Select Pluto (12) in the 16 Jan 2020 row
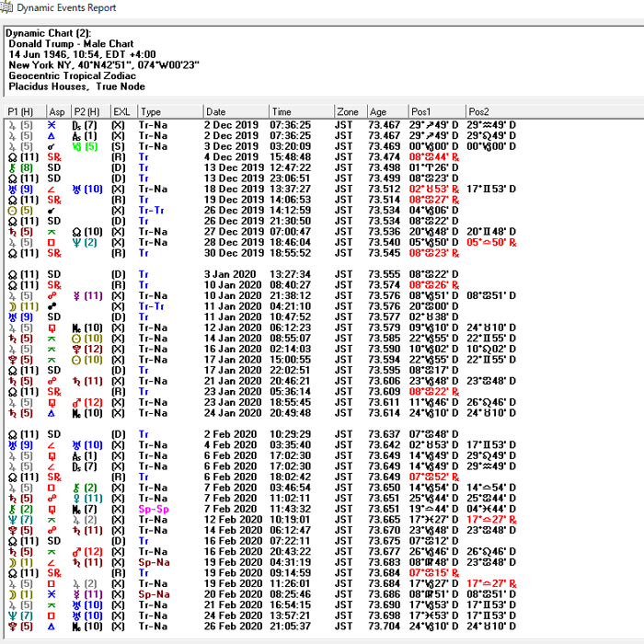 coord(87,350)
